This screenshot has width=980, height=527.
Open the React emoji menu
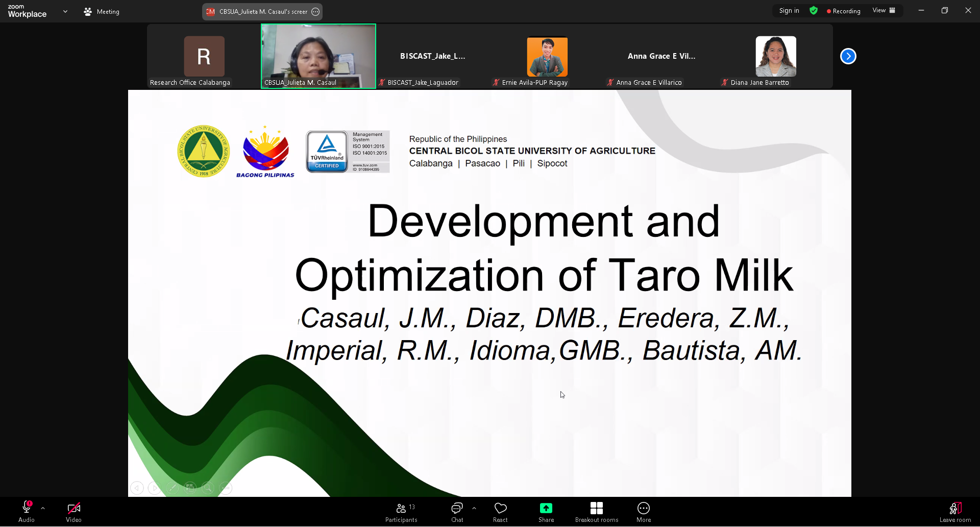[x=500, y=512]
